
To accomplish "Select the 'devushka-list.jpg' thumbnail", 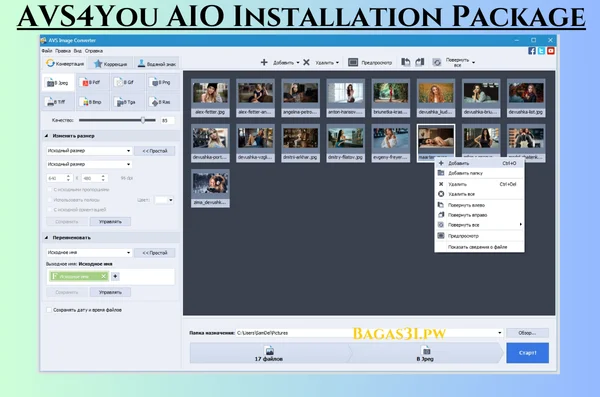I will coord(526,98).
